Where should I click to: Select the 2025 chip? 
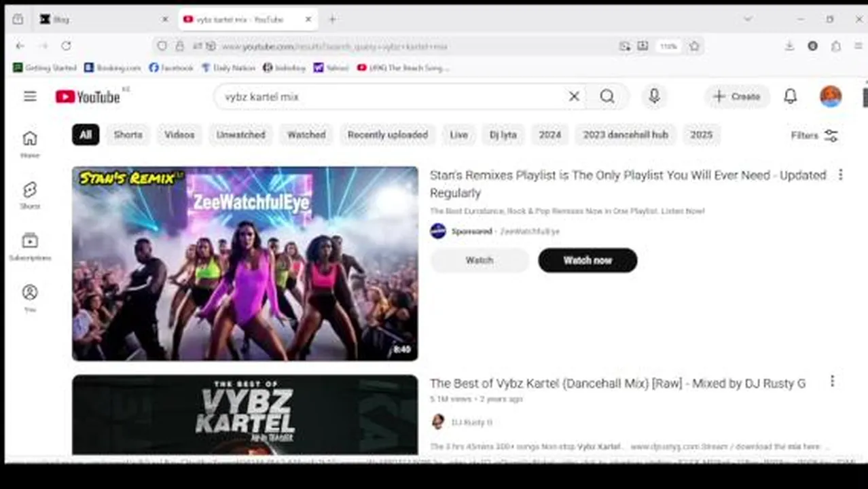702,134
